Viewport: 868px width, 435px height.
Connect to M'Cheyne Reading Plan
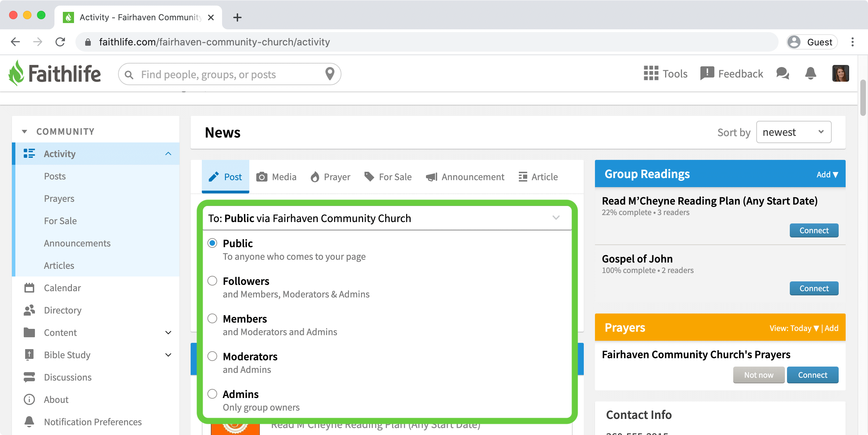814,230
